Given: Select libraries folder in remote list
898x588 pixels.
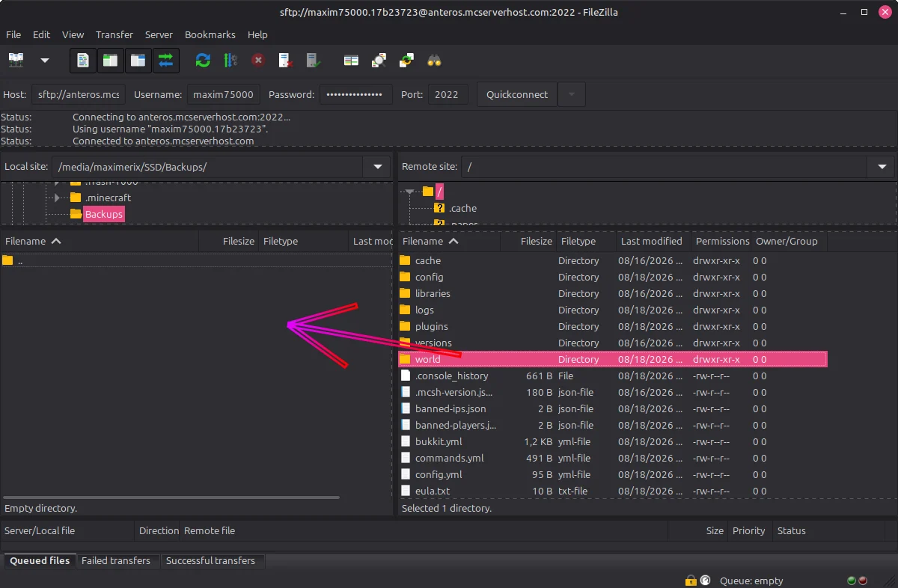Looking at the screenshot, I should 433,293.
